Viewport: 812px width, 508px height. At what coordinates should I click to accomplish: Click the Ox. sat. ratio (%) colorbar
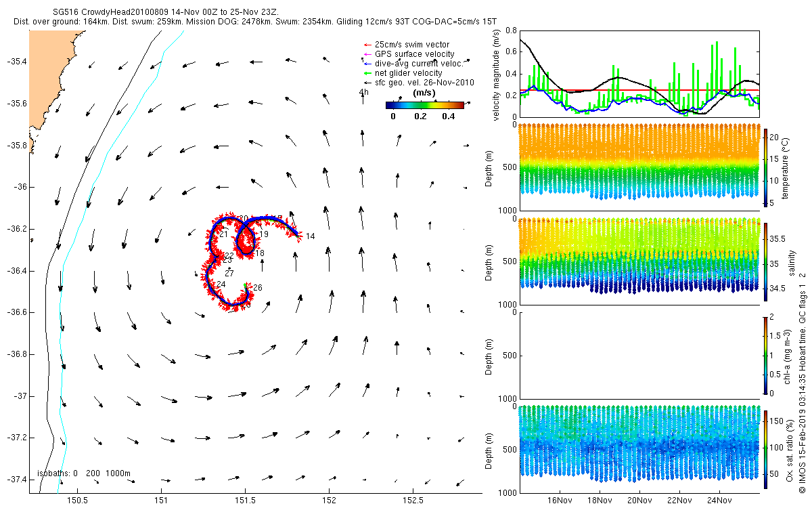click(766, 449)
